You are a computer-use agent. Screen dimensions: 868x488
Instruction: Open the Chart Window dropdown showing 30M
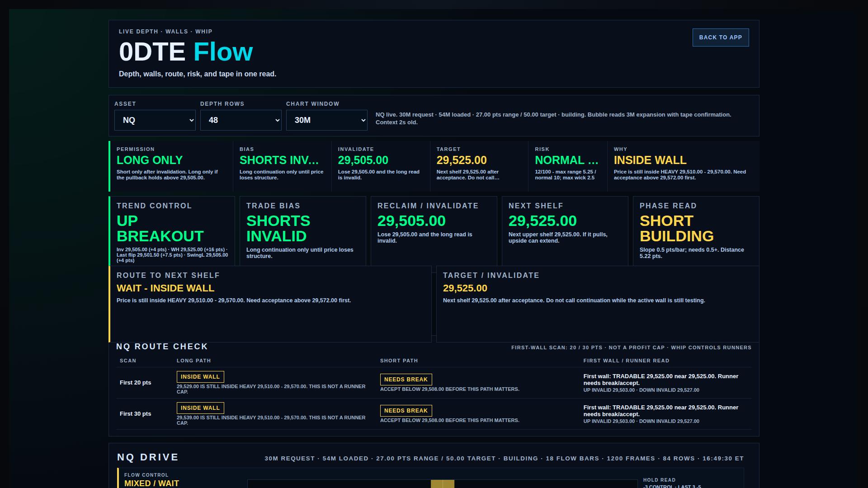pyautogui.click(x=327, y=120)
